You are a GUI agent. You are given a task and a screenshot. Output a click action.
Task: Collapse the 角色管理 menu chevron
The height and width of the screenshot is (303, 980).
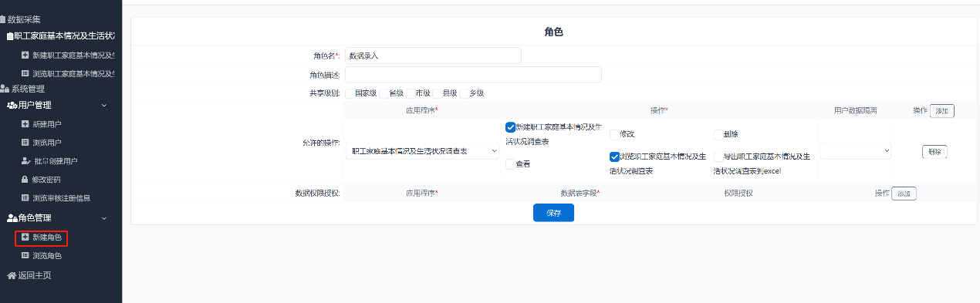click(x=104, y=218)
